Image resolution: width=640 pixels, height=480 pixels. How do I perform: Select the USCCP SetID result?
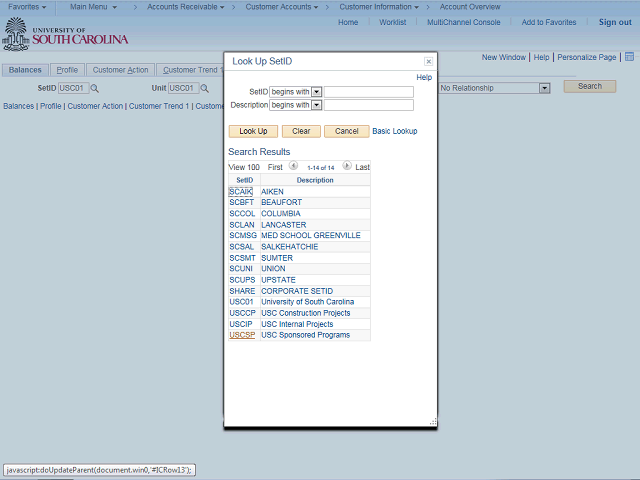242,313
